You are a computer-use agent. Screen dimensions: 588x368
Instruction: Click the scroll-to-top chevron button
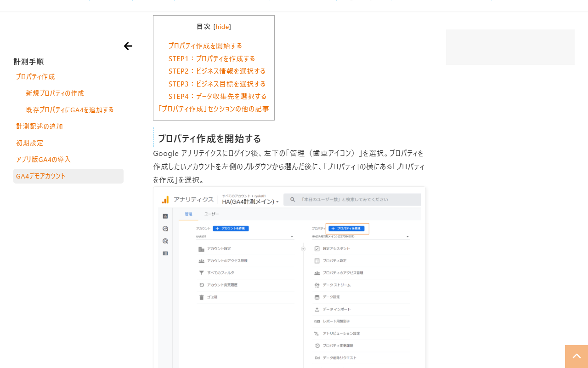click(x=577, y=356)
